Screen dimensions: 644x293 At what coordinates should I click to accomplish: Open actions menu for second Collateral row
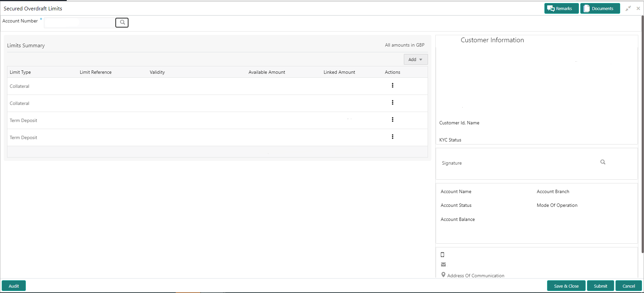click(x=392, y=103)
